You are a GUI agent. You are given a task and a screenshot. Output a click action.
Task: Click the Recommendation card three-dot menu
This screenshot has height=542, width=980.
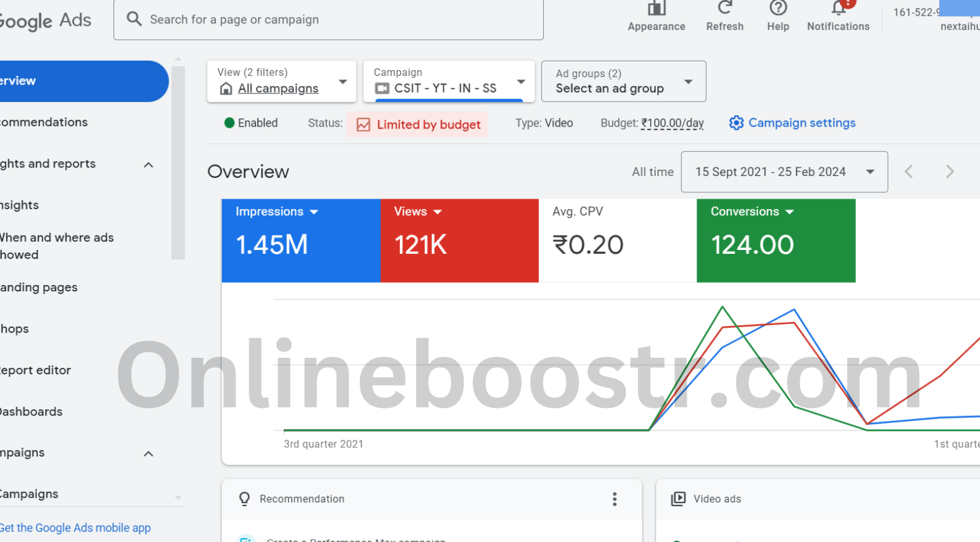[x=614, y=499]
